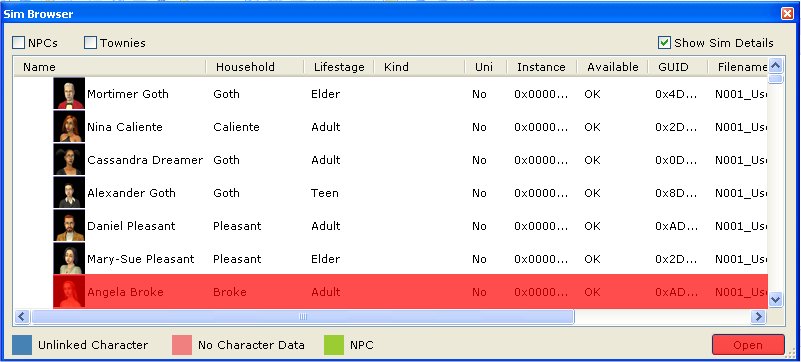Select the Alexander Goth name
Viewport: 801px width, 362px height.
click(x=131, y=193)
